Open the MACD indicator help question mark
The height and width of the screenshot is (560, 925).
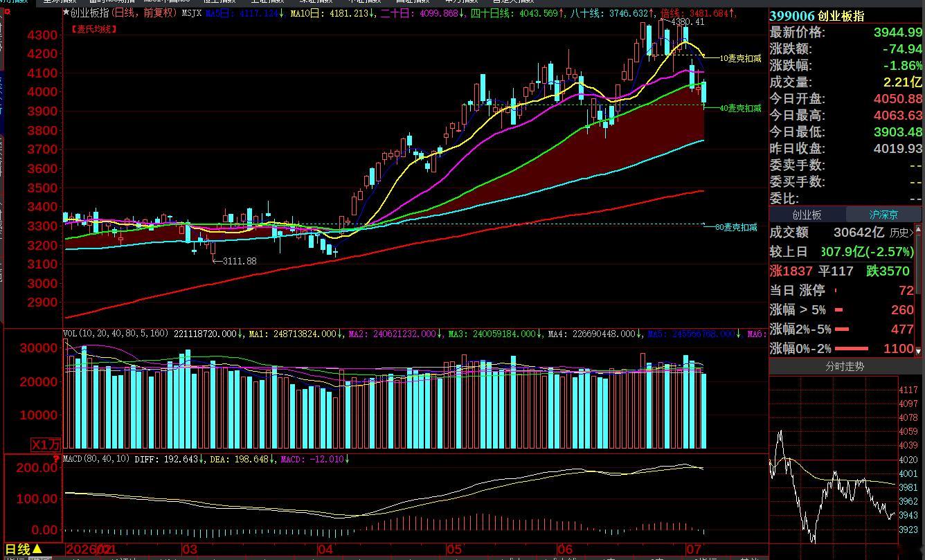(x=56, y=459)
